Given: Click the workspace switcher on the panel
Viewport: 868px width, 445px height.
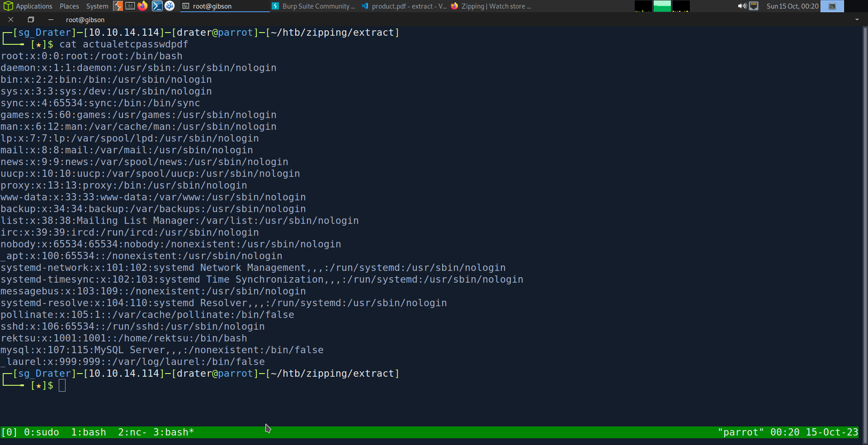Looking at the screenshot, I should coord(832,6).
